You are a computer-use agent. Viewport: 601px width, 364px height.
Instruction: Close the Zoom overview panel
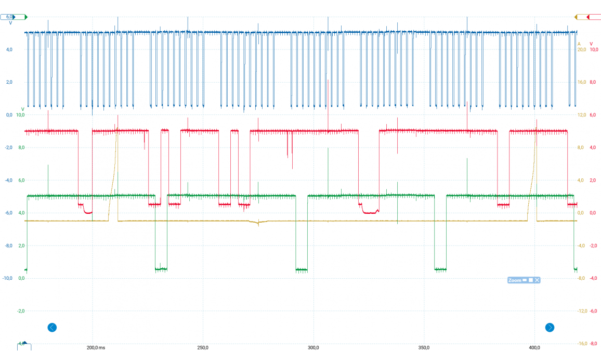pos(537,280)
